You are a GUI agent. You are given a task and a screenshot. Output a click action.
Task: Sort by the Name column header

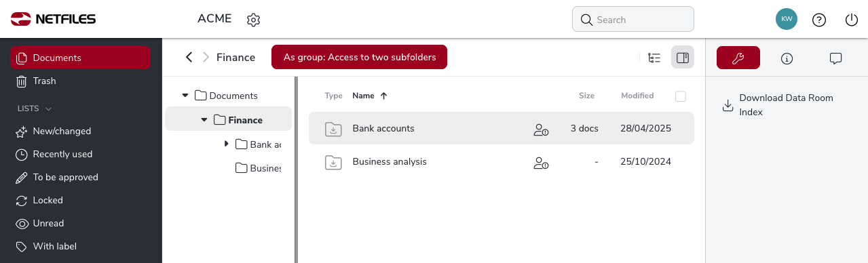tap(364, 96)
